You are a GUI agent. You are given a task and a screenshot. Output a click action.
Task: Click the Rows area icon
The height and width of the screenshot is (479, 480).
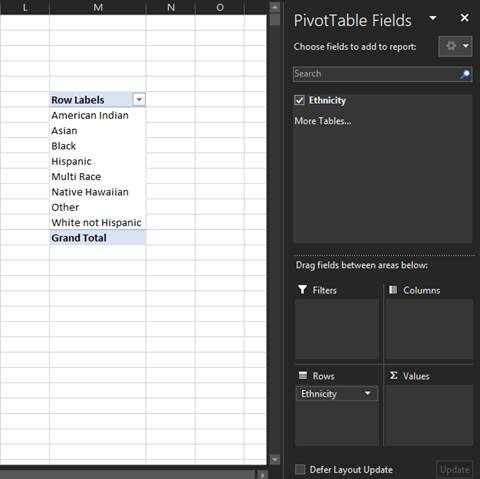[x=303, y=375]
